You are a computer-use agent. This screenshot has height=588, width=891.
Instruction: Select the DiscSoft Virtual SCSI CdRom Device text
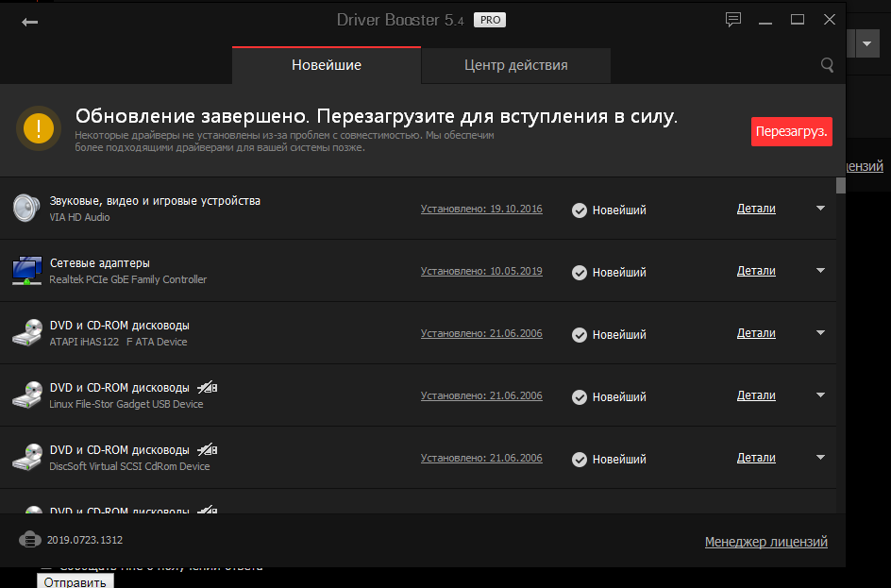129,466
